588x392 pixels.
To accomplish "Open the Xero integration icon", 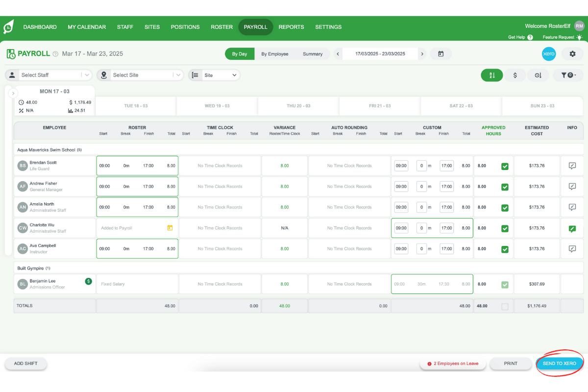I will point(549,54).
